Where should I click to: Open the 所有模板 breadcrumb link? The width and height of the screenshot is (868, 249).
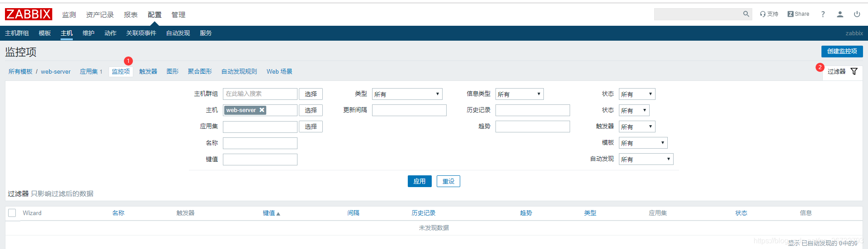20,71
